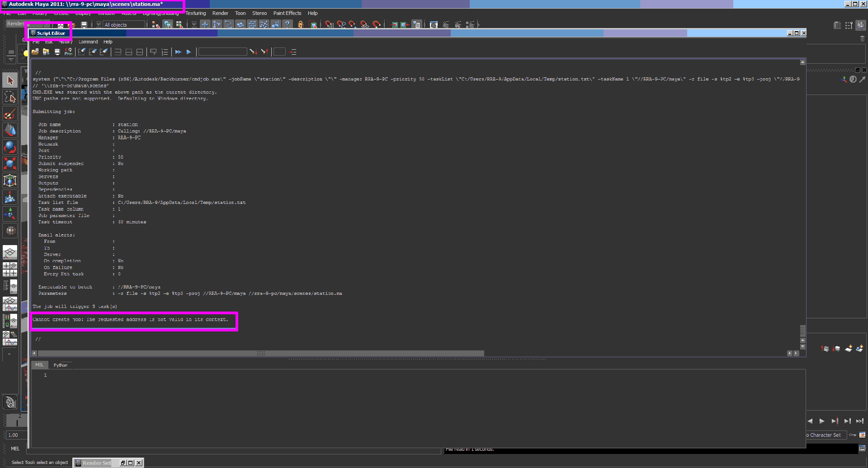Open Command menu in Script Editor

coord(88,42)
